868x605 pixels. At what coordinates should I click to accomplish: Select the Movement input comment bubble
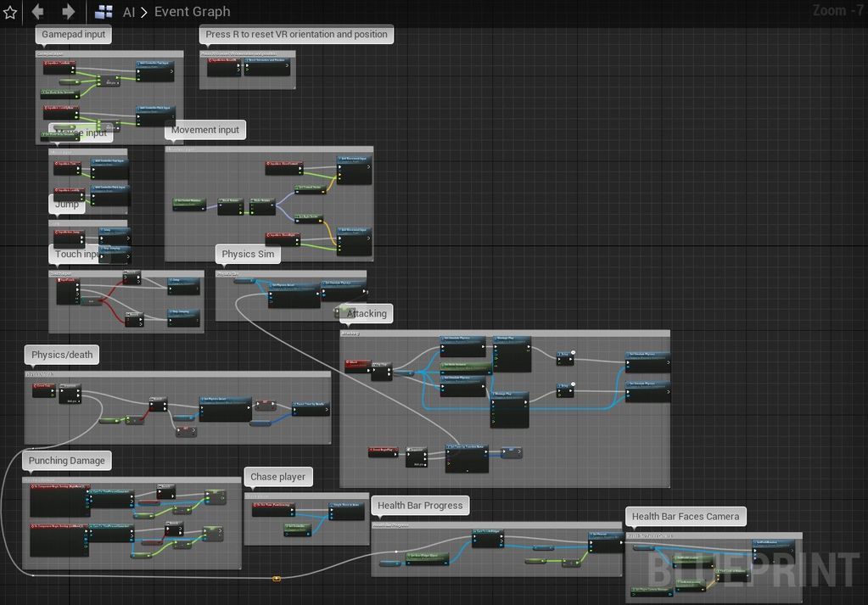point(205,130)
